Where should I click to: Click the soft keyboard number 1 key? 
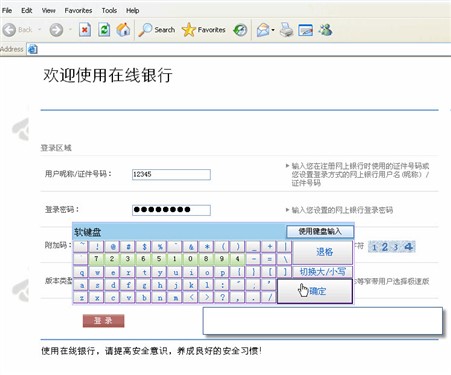(175, 259)
